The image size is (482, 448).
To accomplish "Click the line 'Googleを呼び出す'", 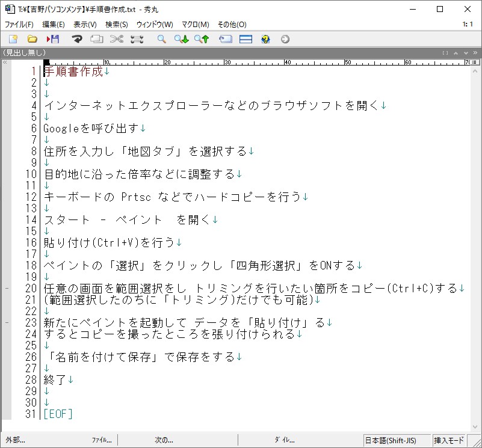I will click(91, 128).
